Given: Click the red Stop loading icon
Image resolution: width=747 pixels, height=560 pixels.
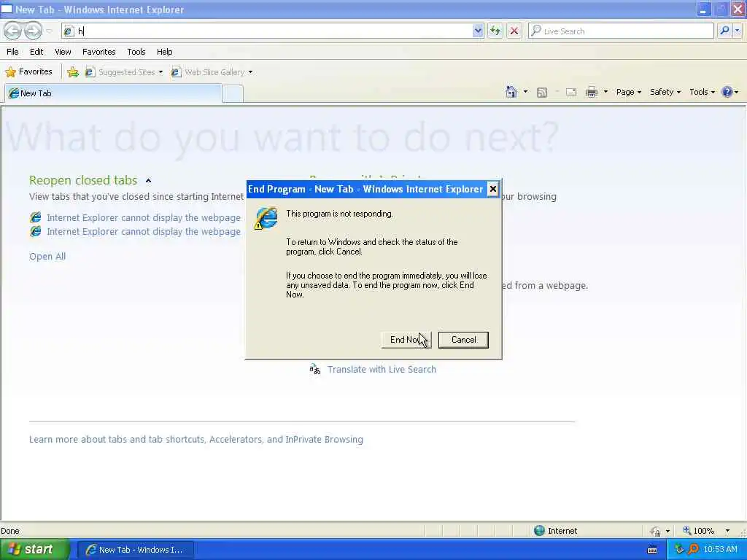Looking at the screenshot, I should pyautogui.click(x=514, y=31).
